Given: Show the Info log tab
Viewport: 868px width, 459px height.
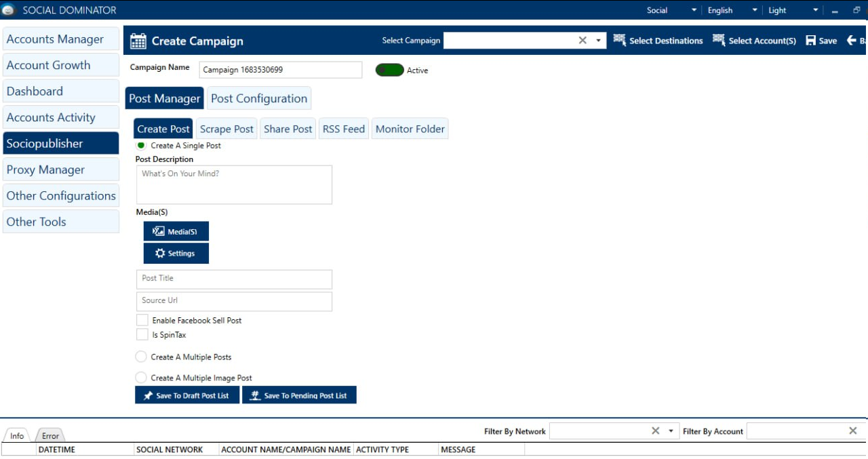Looking at the screenshot, I should [x=17, y=435].
